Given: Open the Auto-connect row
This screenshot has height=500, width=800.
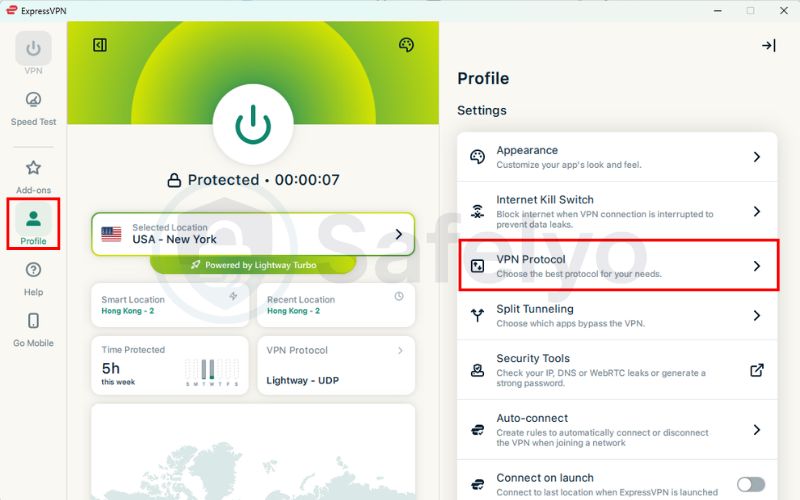Looking at the screenshot, I should point(617,430).
